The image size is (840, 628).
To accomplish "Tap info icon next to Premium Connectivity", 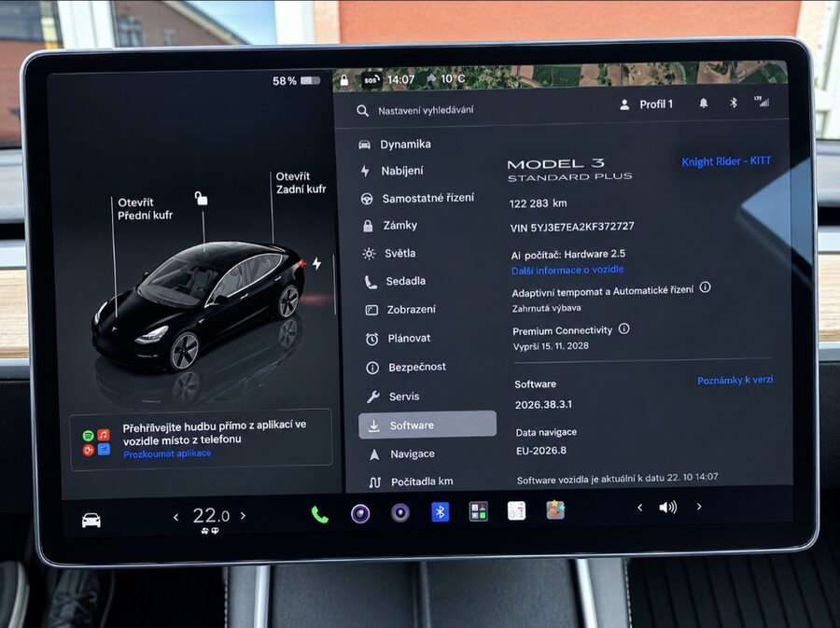I will tap(624, 328).
